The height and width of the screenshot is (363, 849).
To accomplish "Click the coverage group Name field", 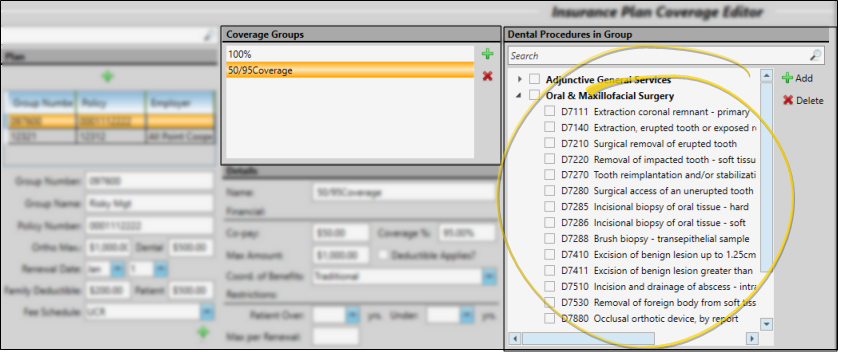I will pos(404,192).
